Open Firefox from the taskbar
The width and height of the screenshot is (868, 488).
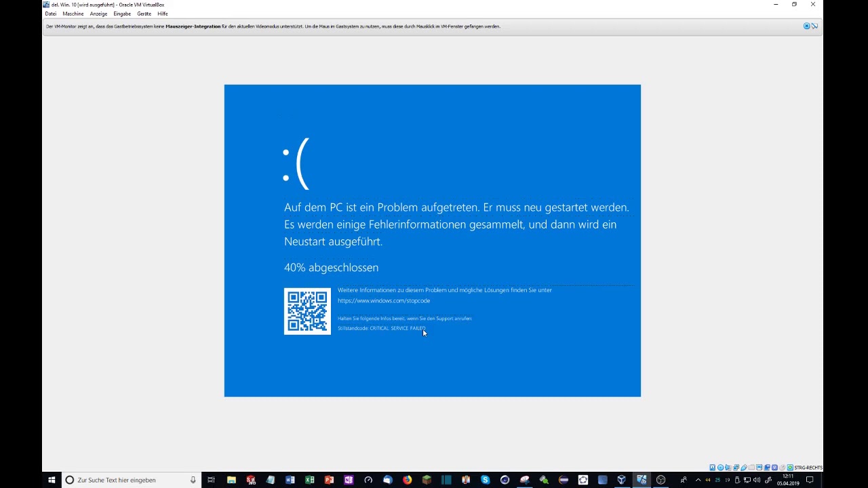coord(407,480)
